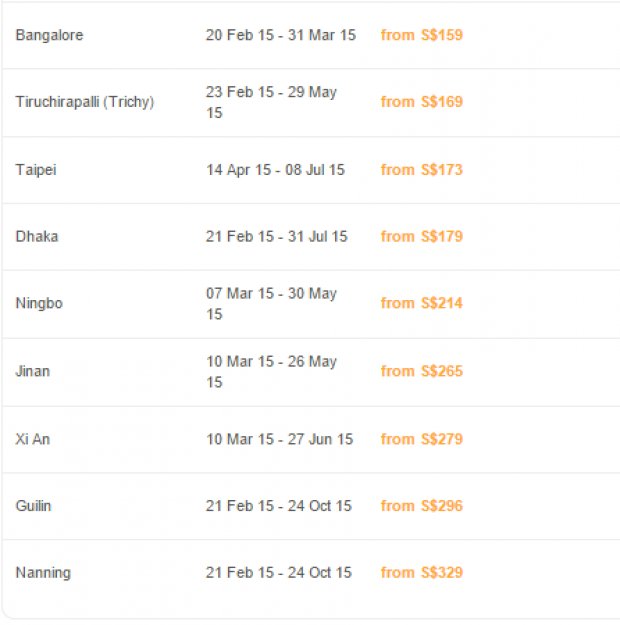Open the Trichy fare from S$169
The height and width of the screenshot is (625, 620).
pos(421,102)
